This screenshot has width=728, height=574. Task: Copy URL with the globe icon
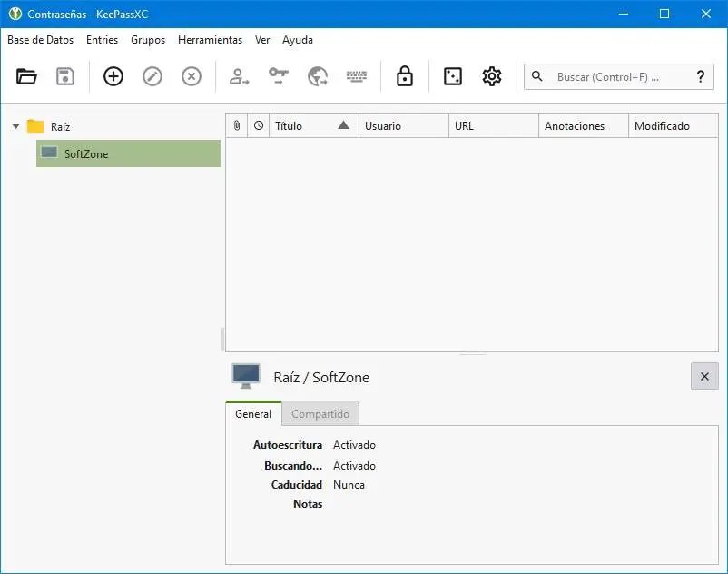(318, 76)
